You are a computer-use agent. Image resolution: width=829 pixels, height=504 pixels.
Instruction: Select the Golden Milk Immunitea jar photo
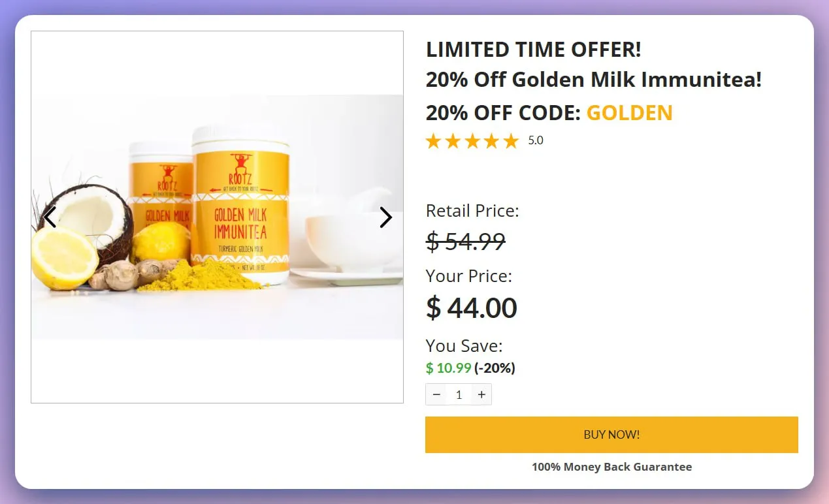(240, 209)
